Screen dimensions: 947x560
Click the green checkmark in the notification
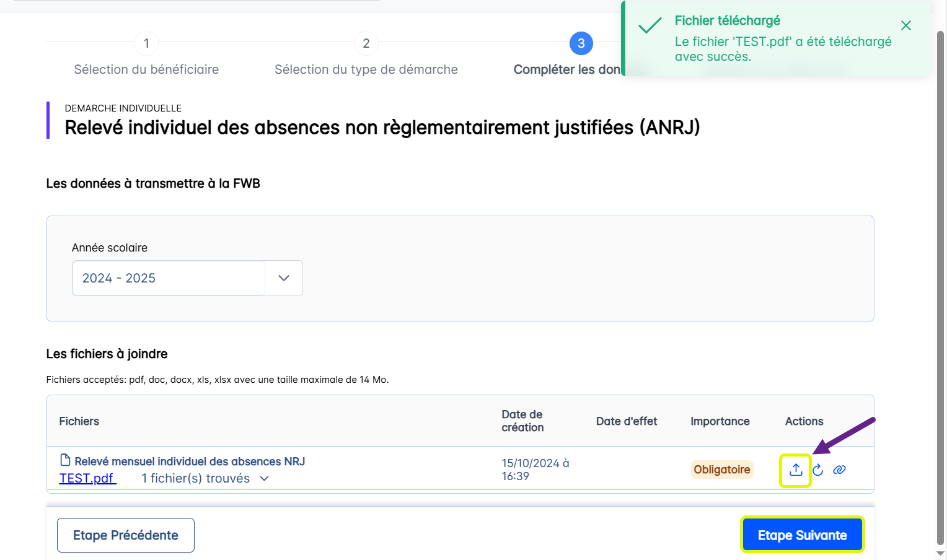(650, 26)
